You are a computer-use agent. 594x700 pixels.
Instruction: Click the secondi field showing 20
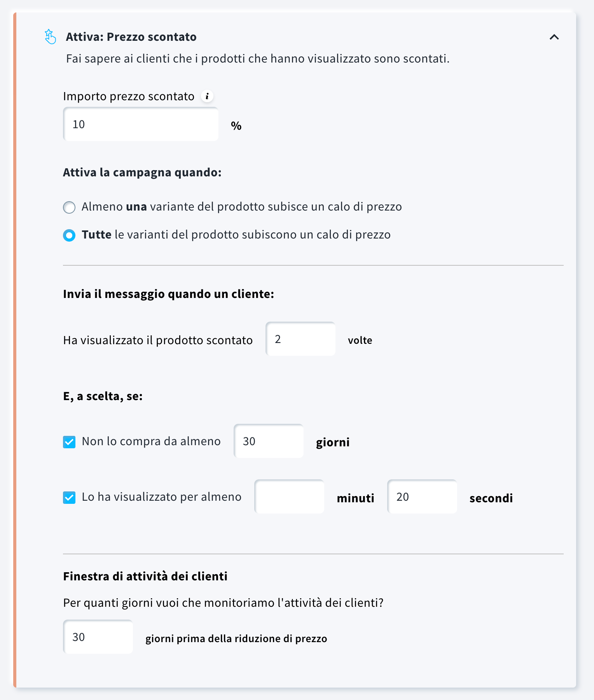click(x=422, y=496)
